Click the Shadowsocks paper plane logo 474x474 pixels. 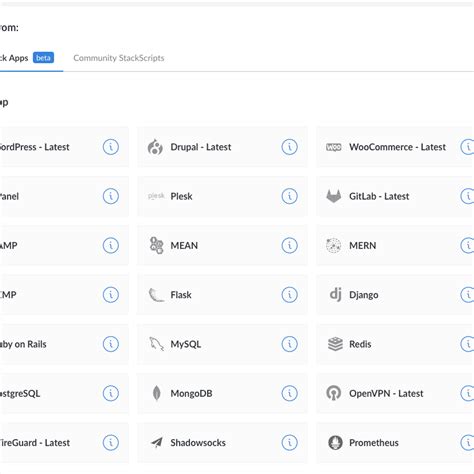tap(156, 443)
